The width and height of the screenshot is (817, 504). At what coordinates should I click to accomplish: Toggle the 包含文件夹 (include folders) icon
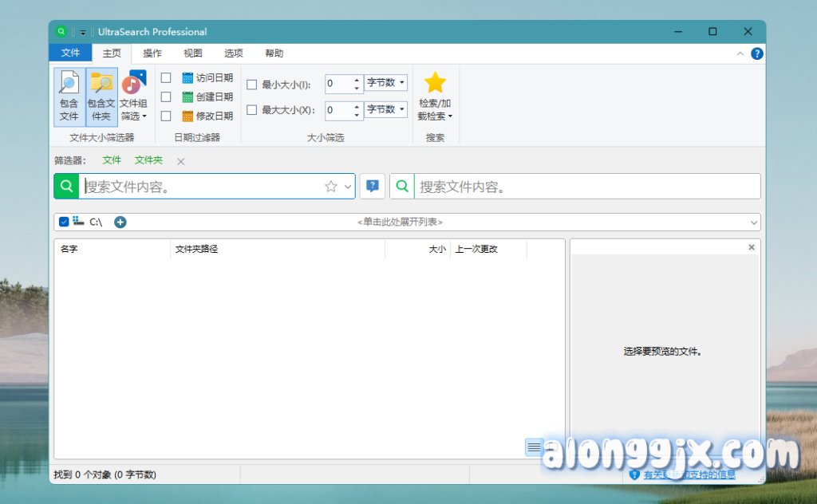tap(101, 96)
